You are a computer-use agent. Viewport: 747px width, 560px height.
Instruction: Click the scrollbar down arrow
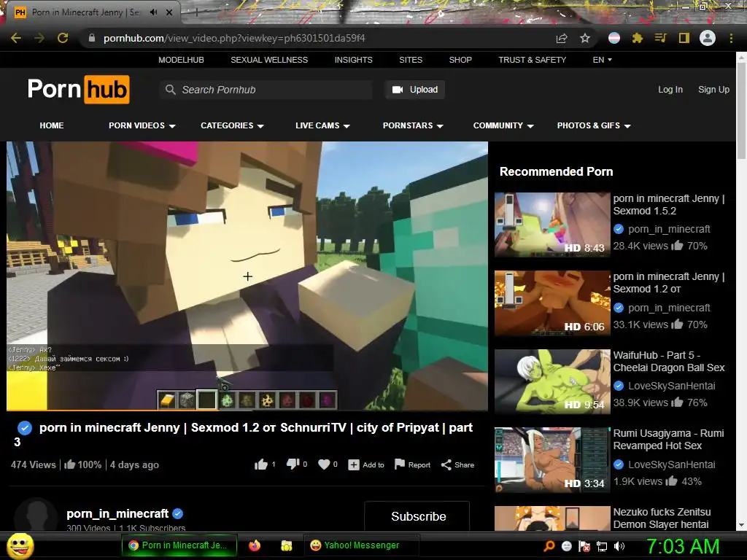(741, 526)
